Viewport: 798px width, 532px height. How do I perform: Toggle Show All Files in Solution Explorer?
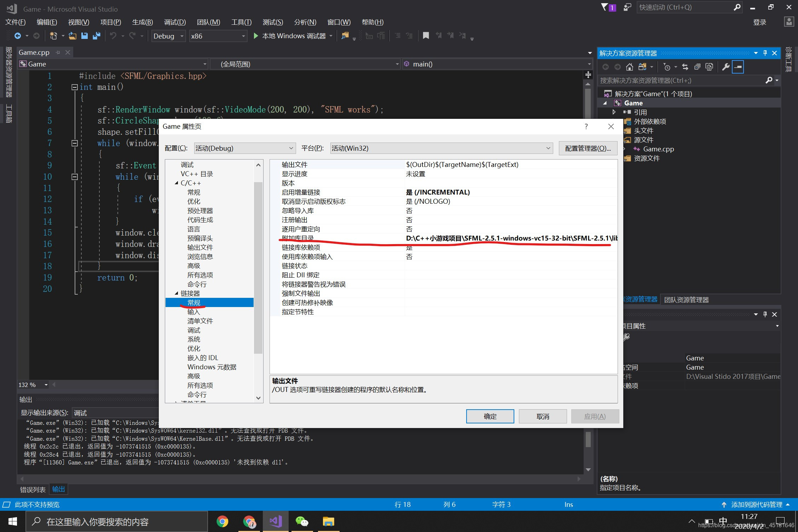coord(709,67)
